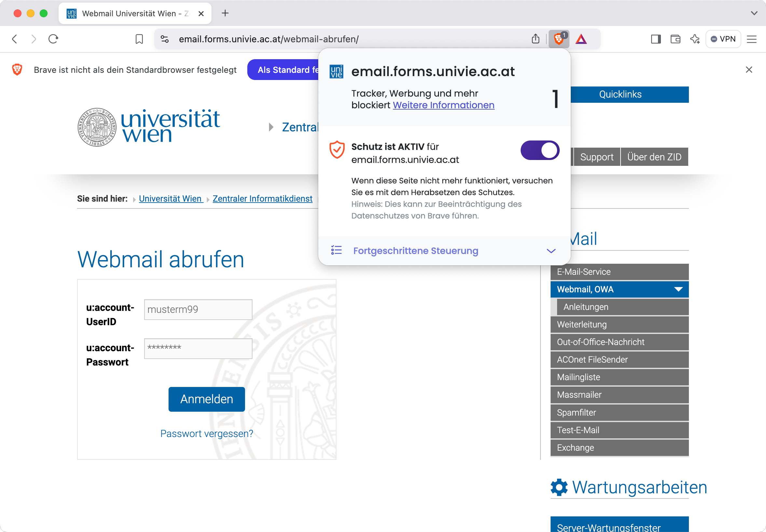Viewport: 766px width, 532px height.
Task: Open the Spamfilter menu item
Action: pos(619,412)
